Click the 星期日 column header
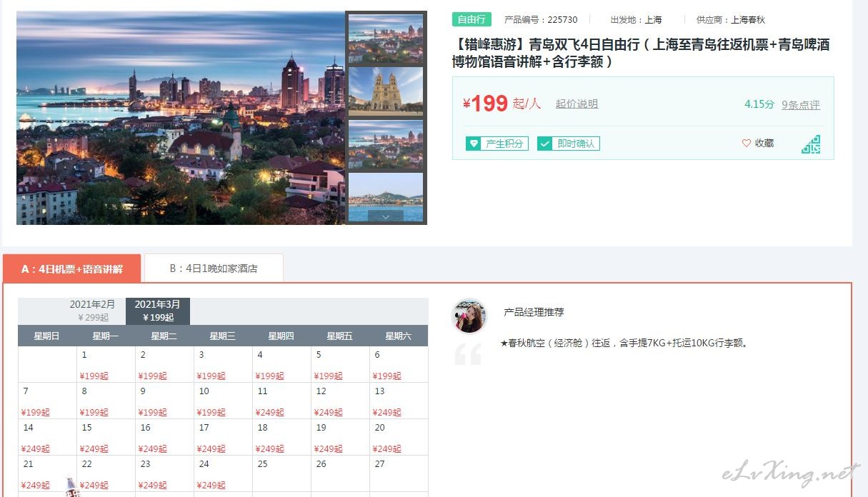 (47, 336)
